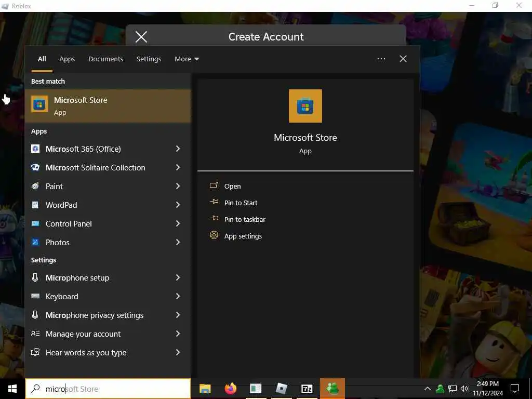This screenshot has width=532, height=399.
Task: Open Roblox from the taskbar
Action: pyautogui.click(x=281, y=389)
